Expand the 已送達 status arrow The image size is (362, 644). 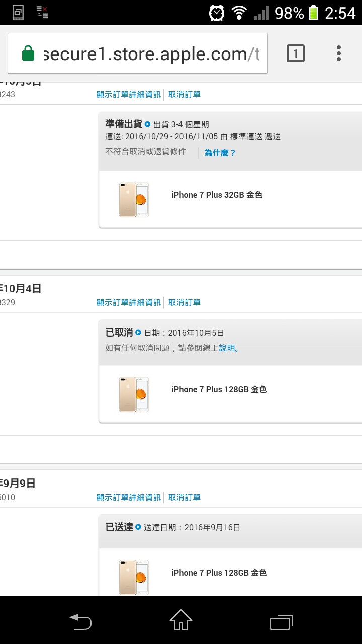click(x=138, y=527)
